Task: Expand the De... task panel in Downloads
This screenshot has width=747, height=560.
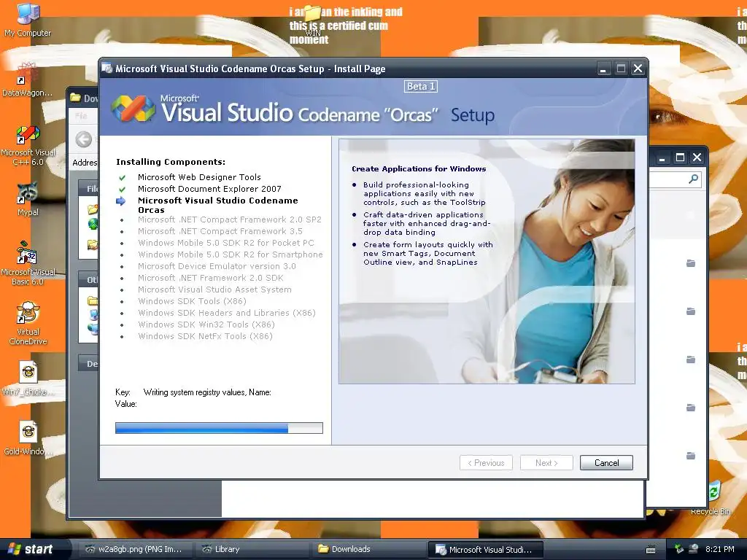Action: coord(88,363)
